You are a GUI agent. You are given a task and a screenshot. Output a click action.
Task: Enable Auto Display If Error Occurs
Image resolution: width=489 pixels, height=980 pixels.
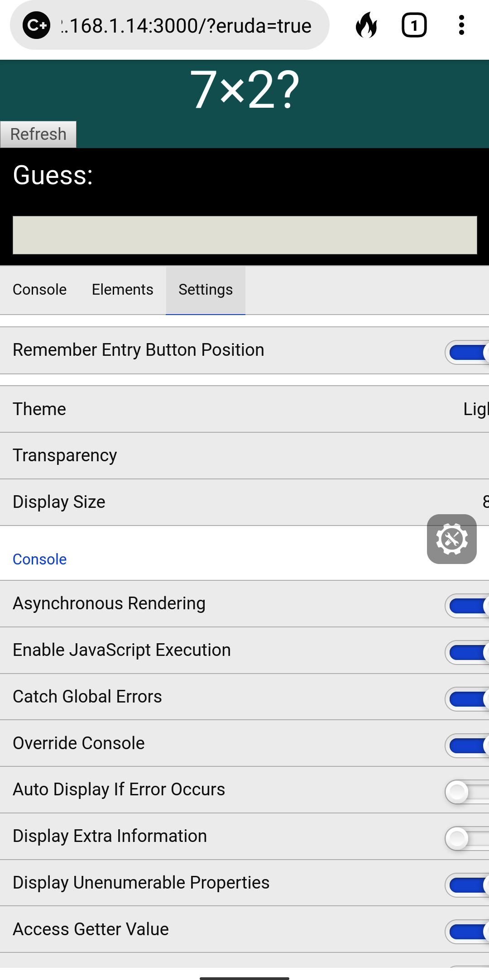coord(466,792)
